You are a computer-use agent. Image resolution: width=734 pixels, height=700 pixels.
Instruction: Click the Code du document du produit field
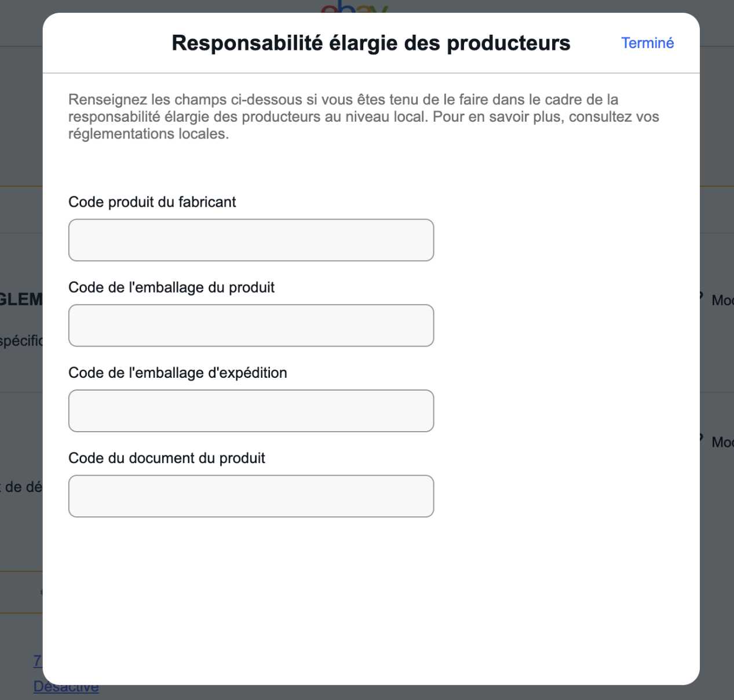click(x=251, y=496)
